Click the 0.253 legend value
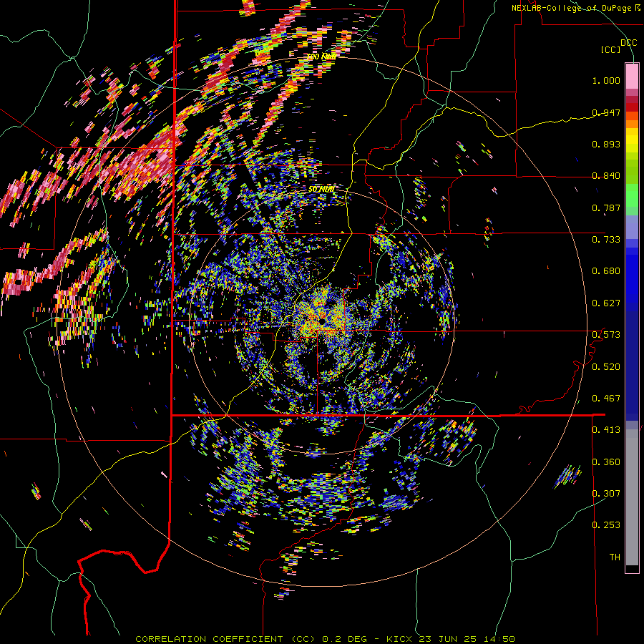The width and height of the screenshot is (644, 644). (606, 525)
